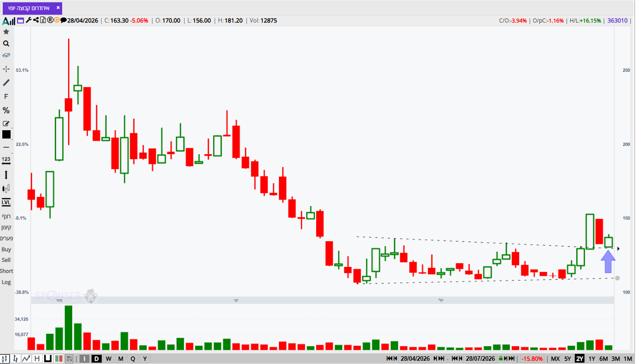
Task: Select the eraser tool in sidebar
Action: point(6,55)
